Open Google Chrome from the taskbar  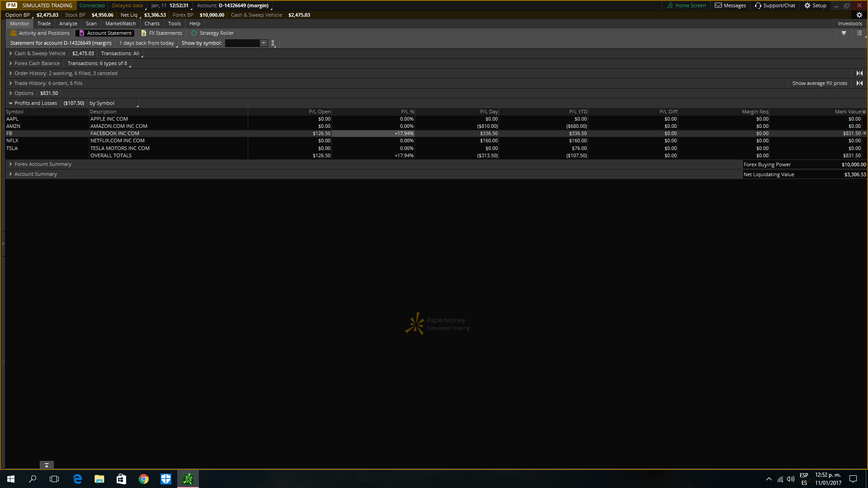[144, 479]
